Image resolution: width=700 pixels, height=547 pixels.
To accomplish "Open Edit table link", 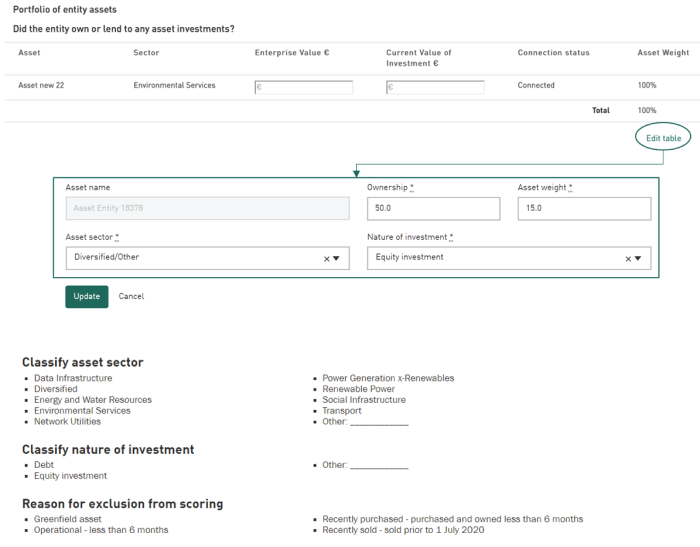I will 663,138.
